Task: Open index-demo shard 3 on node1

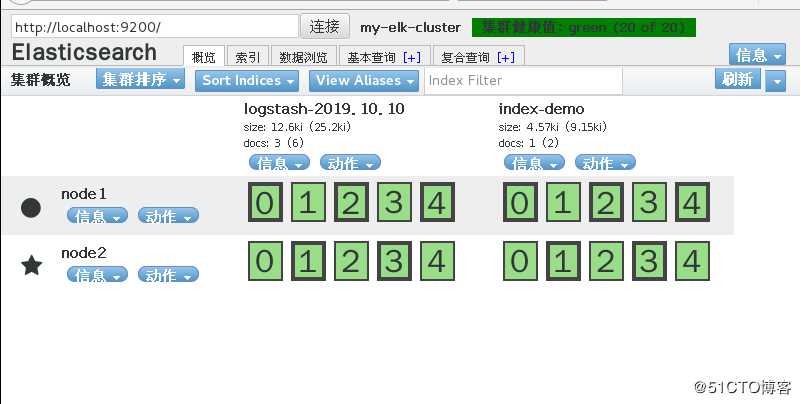Action: (x=649, y=202)
